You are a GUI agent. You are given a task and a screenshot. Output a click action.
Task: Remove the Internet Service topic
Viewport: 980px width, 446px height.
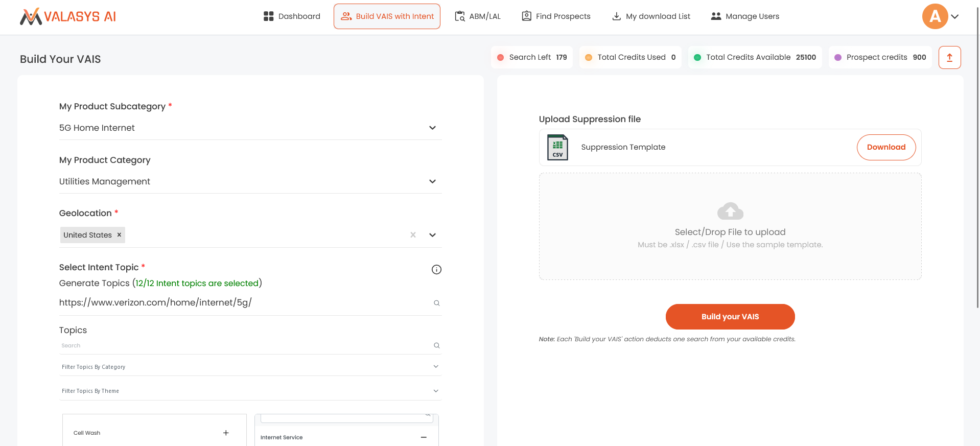(424, 437)
